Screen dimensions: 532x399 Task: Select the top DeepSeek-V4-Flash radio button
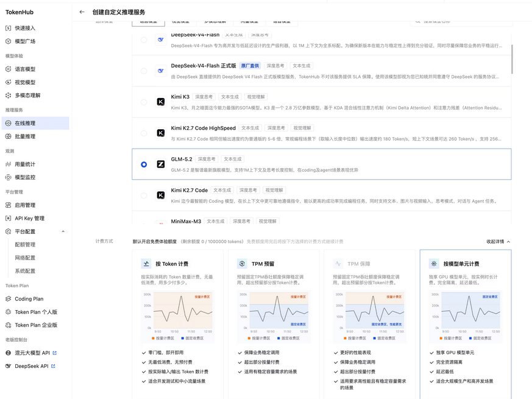point(144,40)
